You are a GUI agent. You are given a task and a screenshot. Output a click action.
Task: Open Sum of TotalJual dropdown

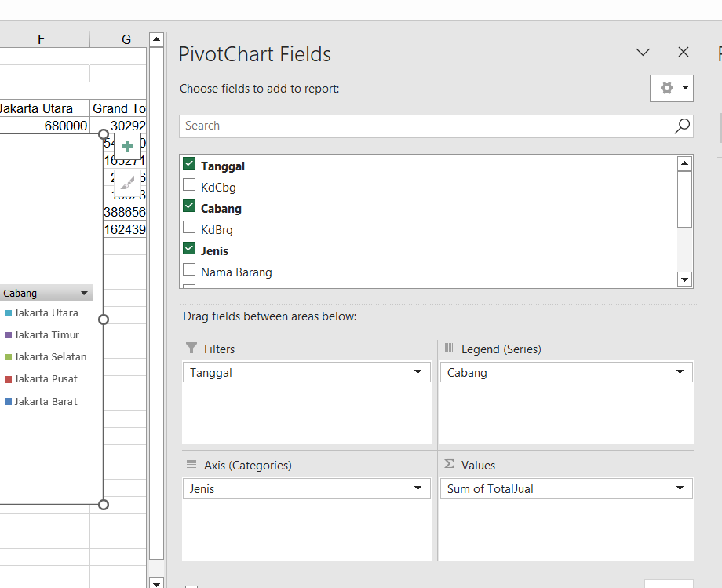coord(680,489)
